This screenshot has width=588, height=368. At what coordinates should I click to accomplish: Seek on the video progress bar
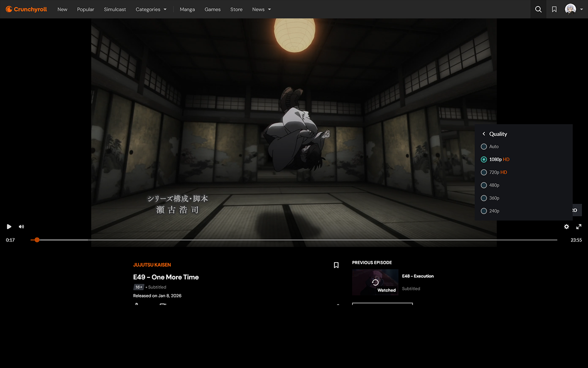(294, 240)
